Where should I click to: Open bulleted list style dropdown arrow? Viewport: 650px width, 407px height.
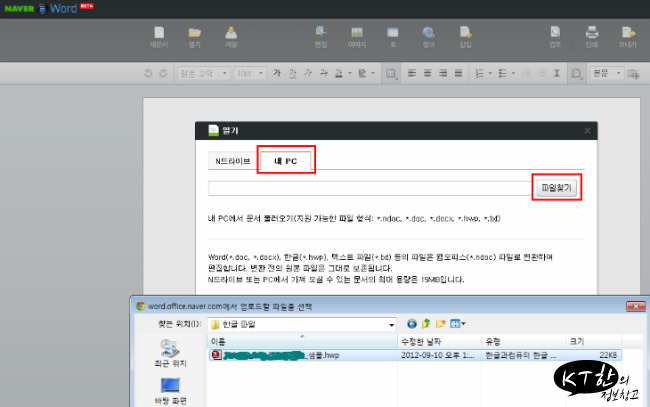513,73
